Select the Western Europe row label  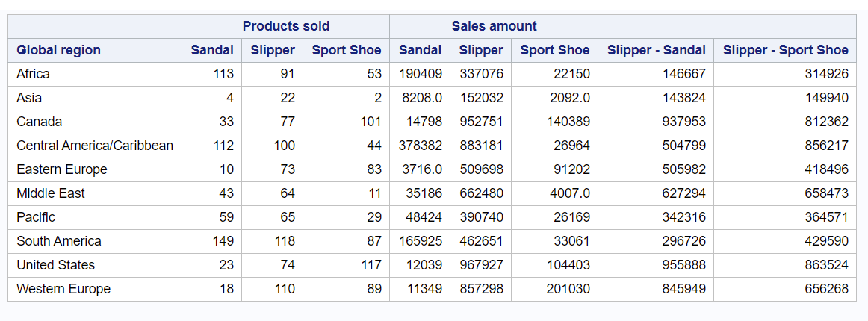[63, 289]
